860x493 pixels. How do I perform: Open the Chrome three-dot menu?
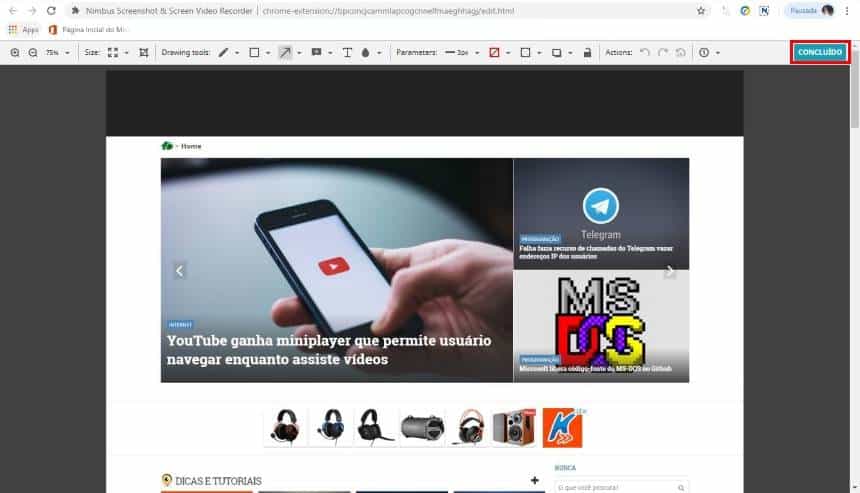click(847, 10)
